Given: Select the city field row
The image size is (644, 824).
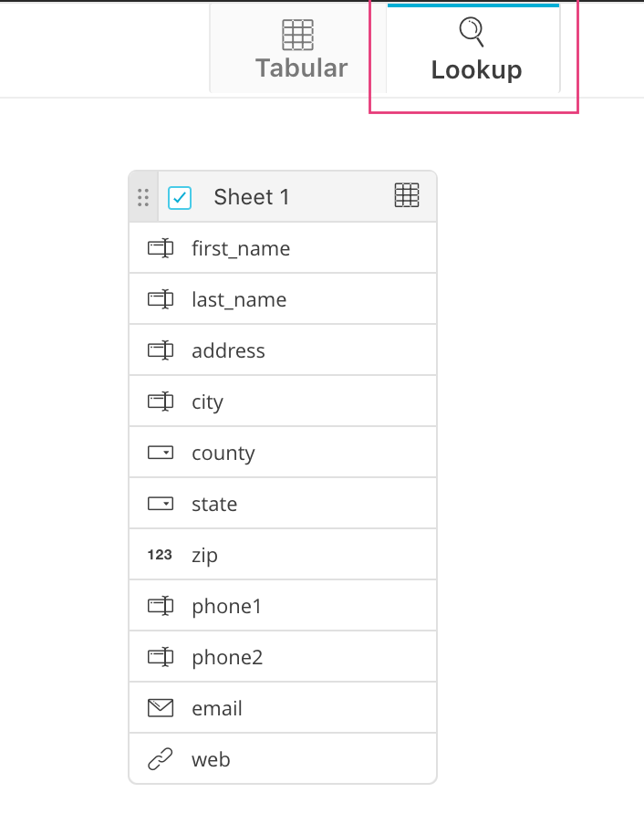Looking at the screenshot, I should pyautogui.click(x=283, y=402).
